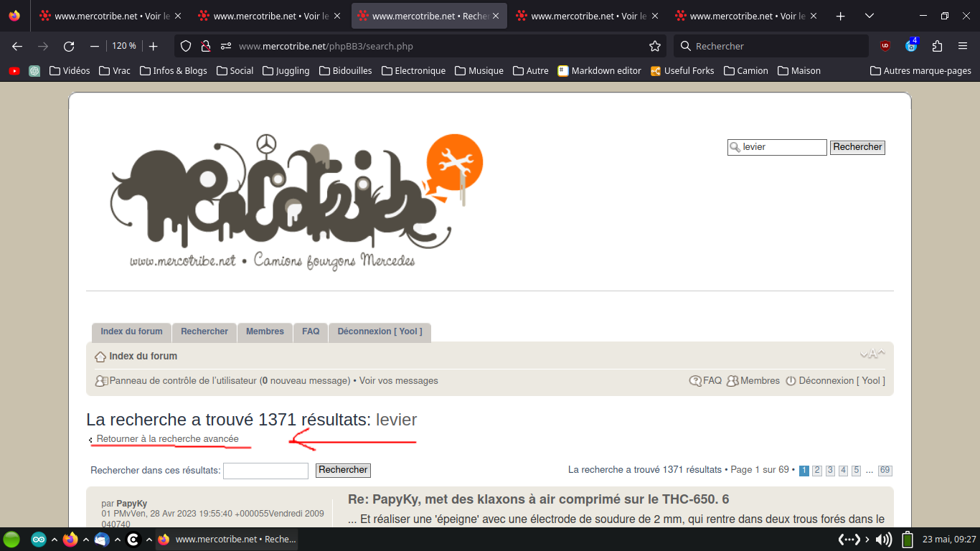Image resolution: width=980 pixels, height=551 pixels.
Task: Click the browser back arrow
Action: pyautogui.click(x=17, y=46)
